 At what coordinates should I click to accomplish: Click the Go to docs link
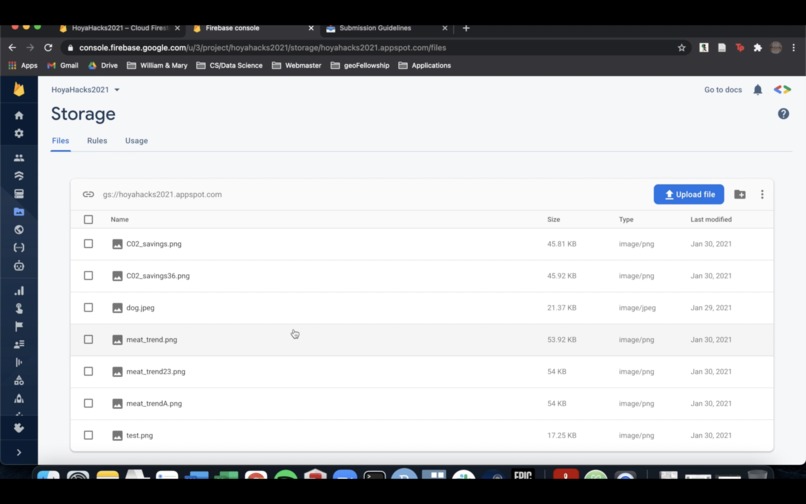pos(723,90)
